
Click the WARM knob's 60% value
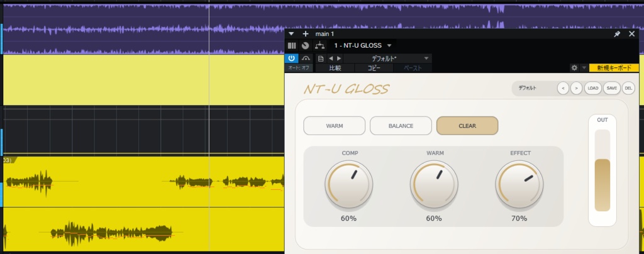coord(434,218)
